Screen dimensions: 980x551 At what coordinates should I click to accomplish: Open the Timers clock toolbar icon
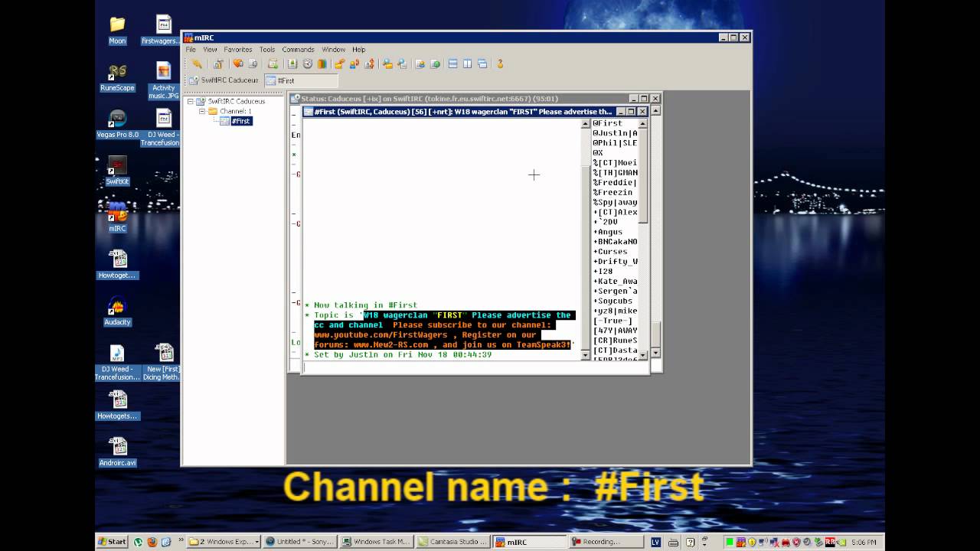click(x=307, y=64)
